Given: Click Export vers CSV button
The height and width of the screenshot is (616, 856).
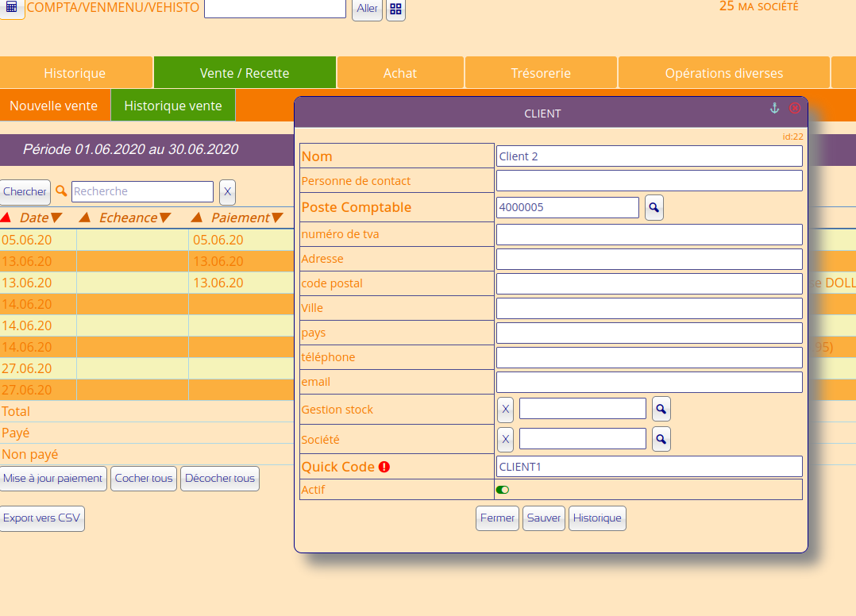Looking at the screenshot, I should 42,518.
